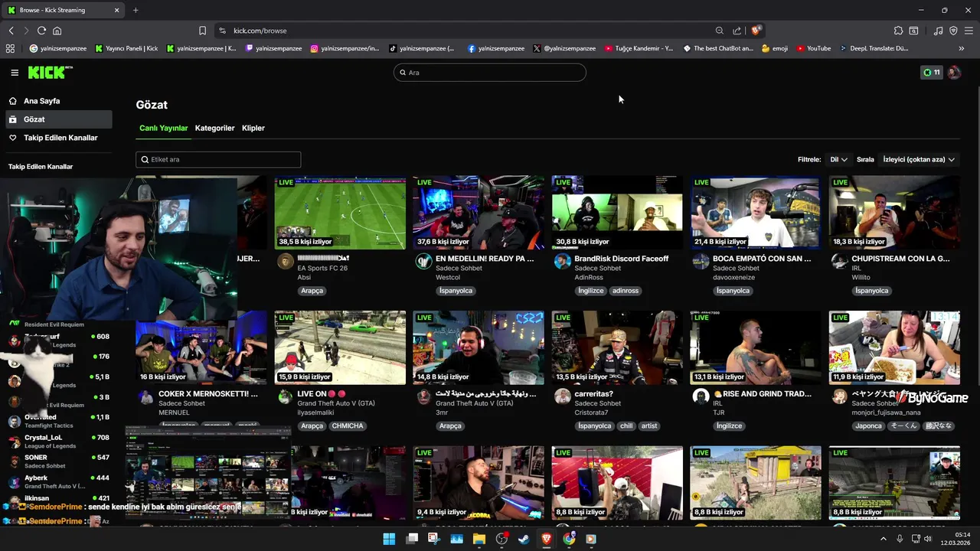Bookmark this page with the bookmark icon

(202, 31)
